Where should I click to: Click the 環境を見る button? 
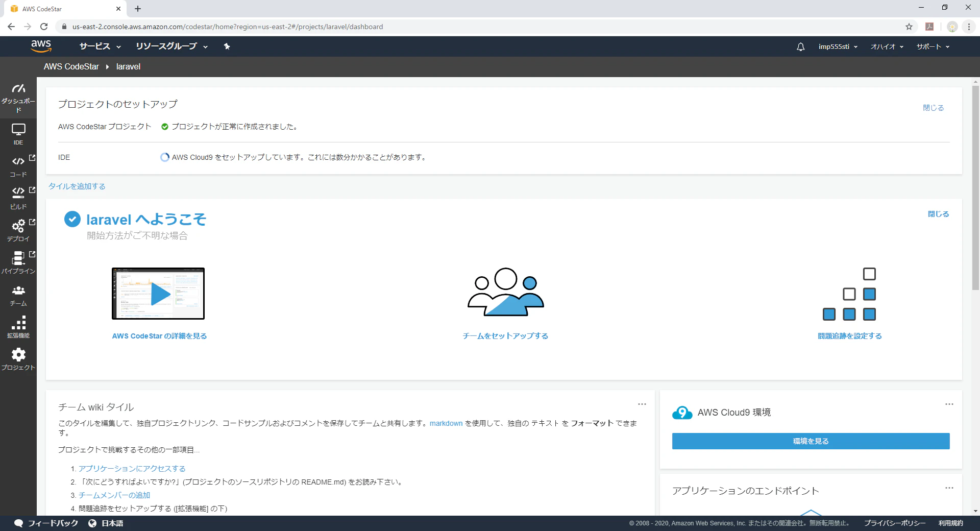point(811,441)
